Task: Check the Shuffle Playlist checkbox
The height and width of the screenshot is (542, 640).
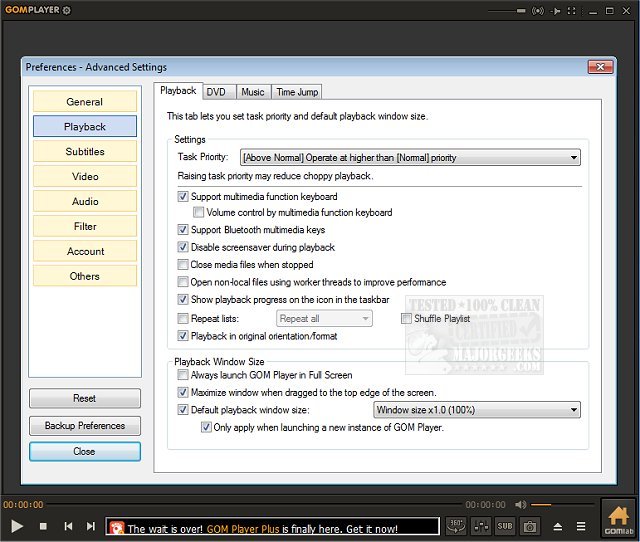Action: tap(407, 319)
